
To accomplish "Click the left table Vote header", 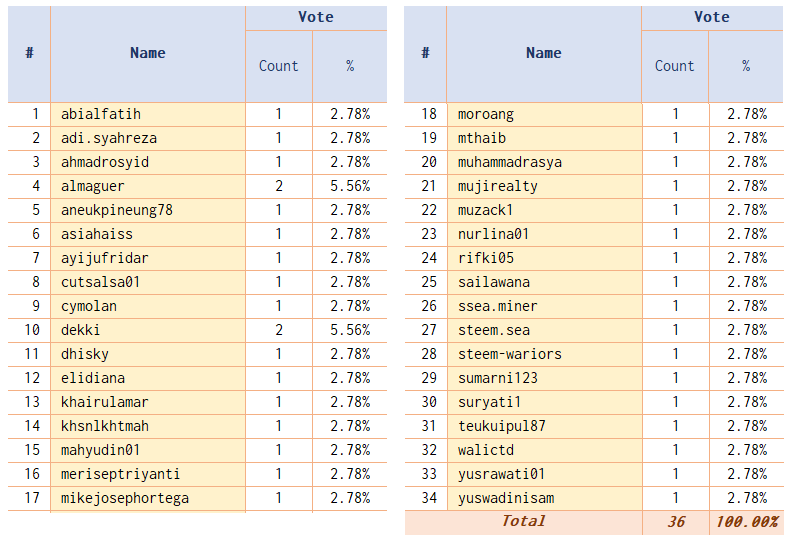I will (316, 18).
